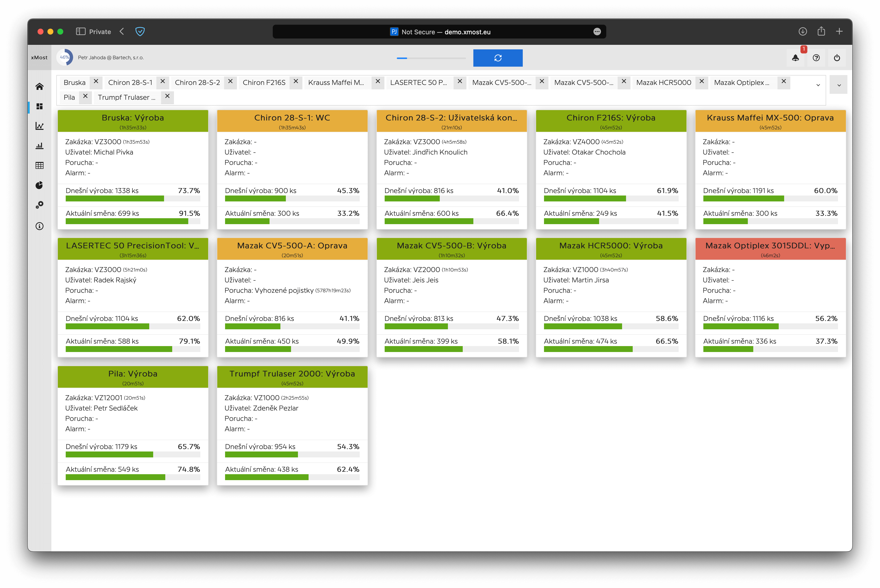Open the LASERTEC 50 PrecisionTool card header
Viewport: 880px width, 588px height.
pos(133,249)
